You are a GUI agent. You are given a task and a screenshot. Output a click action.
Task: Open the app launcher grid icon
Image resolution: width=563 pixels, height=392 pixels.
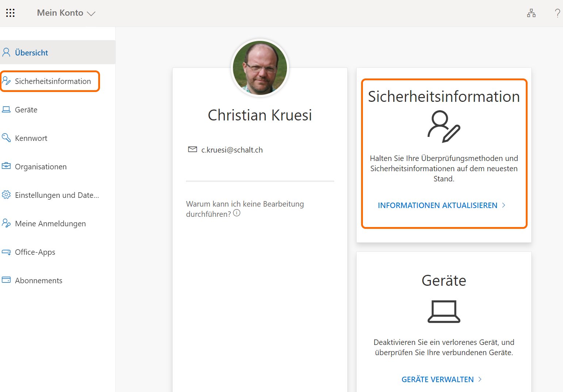[10, 13]
